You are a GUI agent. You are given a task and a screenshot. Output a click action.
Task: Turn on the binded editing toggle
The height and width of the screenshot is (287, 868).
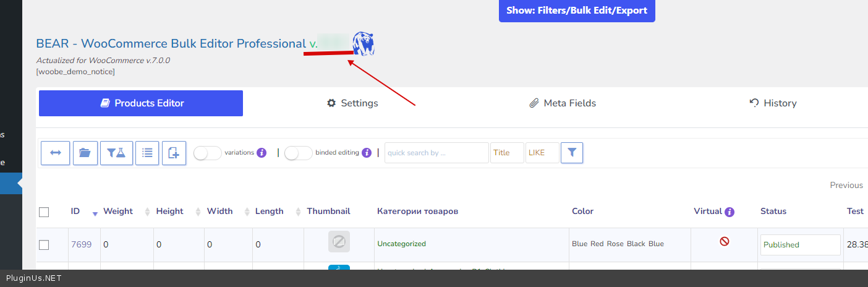click(x=299, y=153)
